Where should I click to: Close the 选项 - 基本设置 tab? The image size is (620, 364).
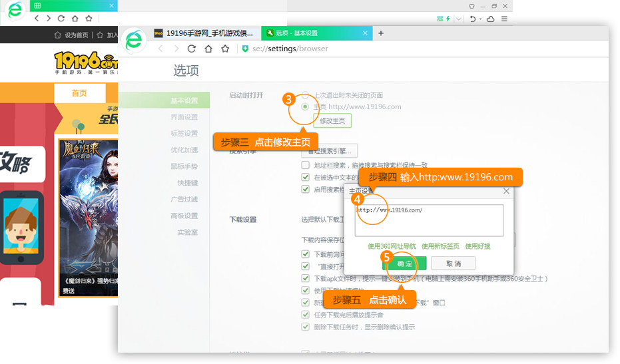pyautogui.click(x=366, y=33)
